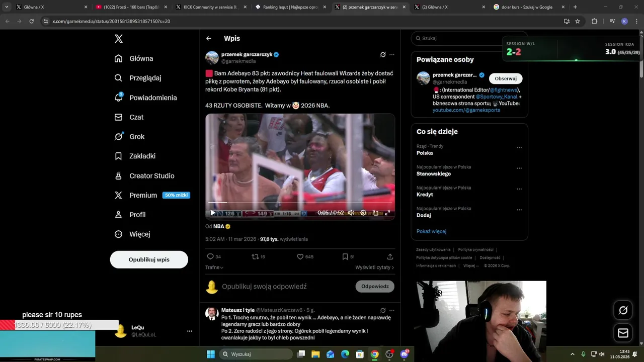
Task: Open the Trafne sort dropdown
Action: click(214, 267)
